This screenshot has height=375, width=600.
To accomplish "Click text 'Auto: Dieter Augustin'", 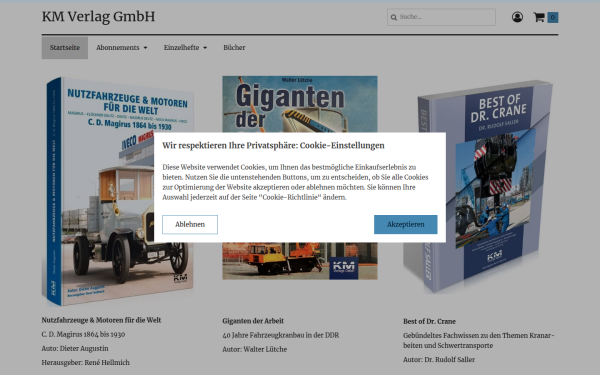I will click(75, 349).
